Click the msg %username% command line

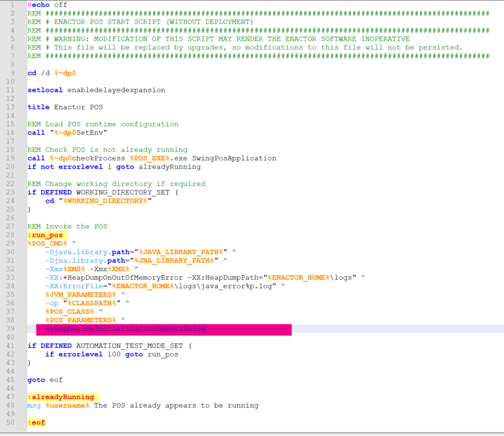143,405
